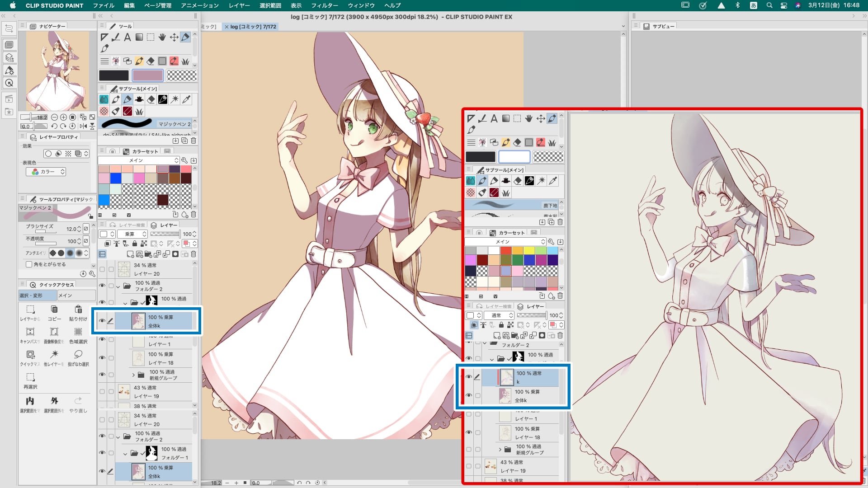868x488 pixels.
Task: Click the Navigator zoom slider at 18.2
Action: pyautogui.click(x=34, y=117)
